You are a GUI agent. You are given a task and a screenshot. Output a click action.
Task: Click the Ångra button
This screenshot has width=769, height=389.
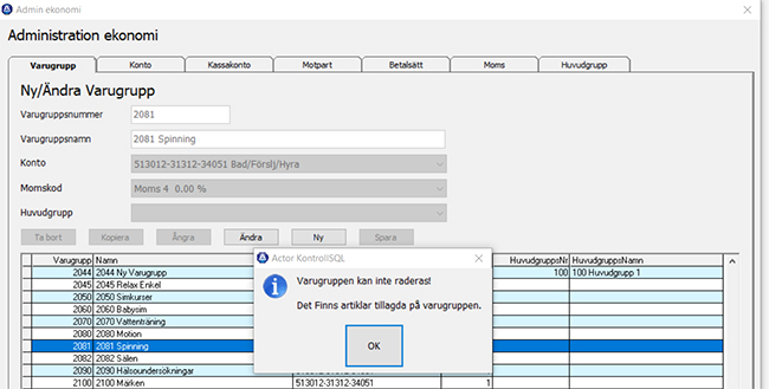[183, 237]
